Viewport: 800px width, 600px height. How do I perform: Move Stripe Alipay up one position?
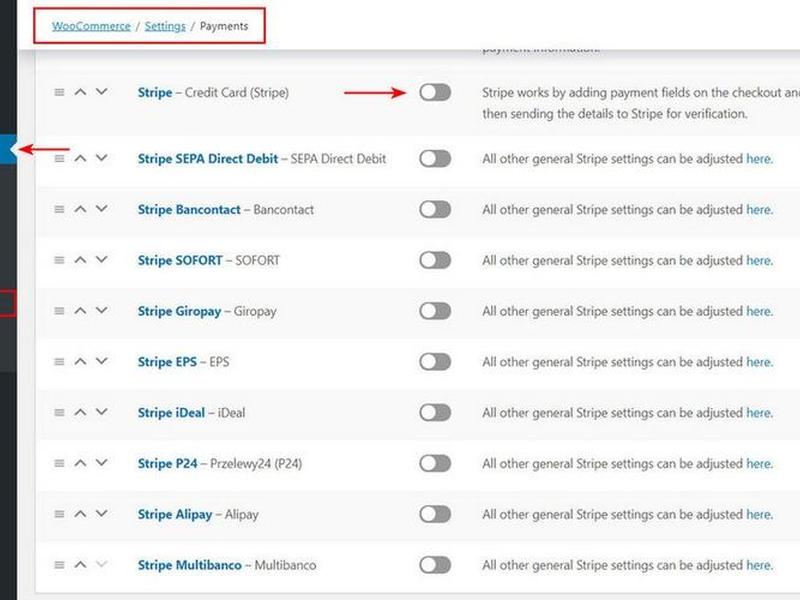(81, 513)
